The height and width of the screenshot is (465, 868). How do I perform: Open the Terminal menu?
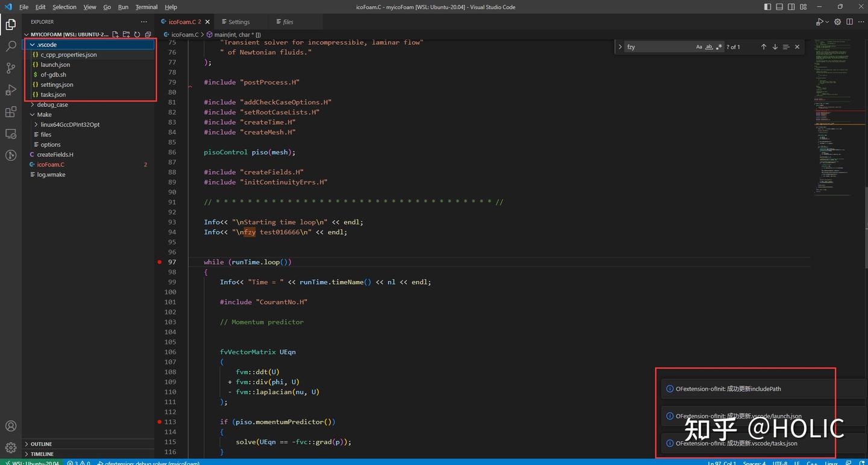pos(146,7)
